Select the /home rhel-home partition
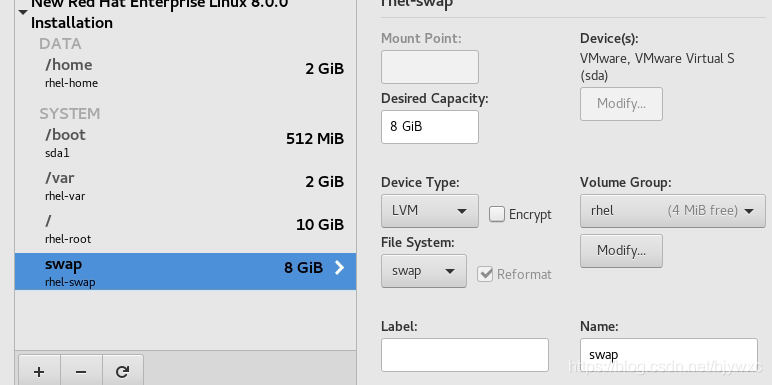772x385 pixels. pos(185,73)
